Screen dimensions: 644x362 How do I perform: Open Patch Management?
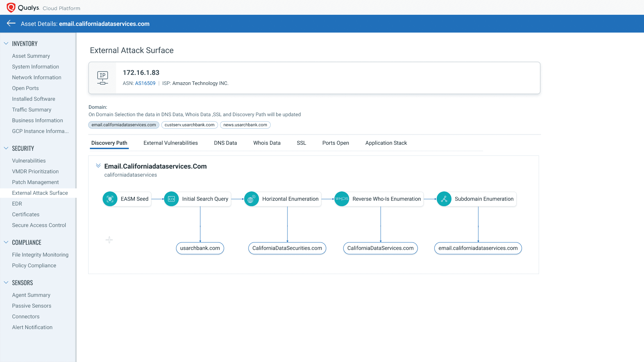click(x=35, y=182)
